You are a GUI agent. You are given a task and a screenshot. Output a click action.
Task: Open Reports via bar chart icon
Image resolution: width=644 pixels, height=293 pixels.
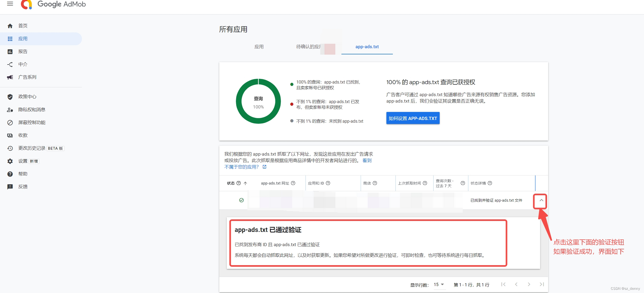[x=10, y=52]
